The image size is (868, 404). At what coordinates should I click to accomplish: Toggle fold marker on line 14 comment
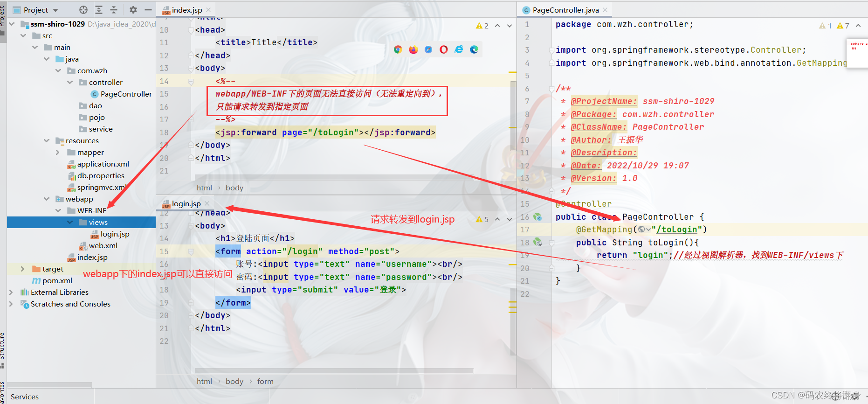coord(191,81)
